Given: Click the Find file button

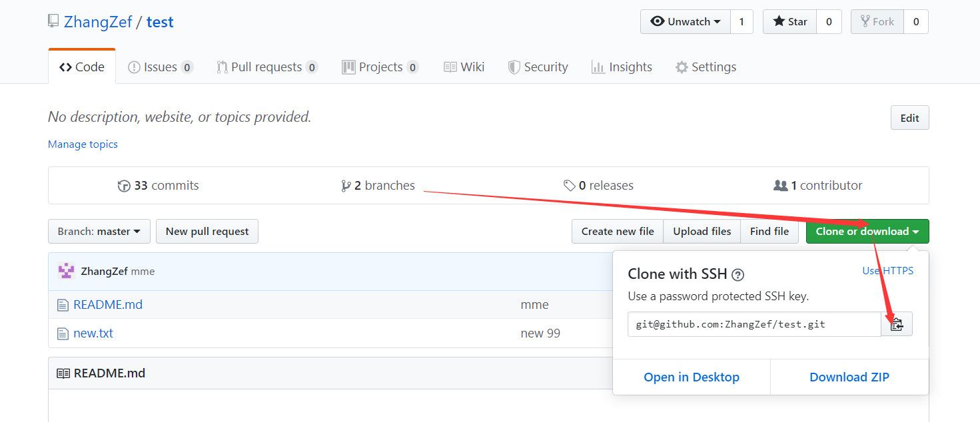Looking at the screenshot, I should click(769, 232).
